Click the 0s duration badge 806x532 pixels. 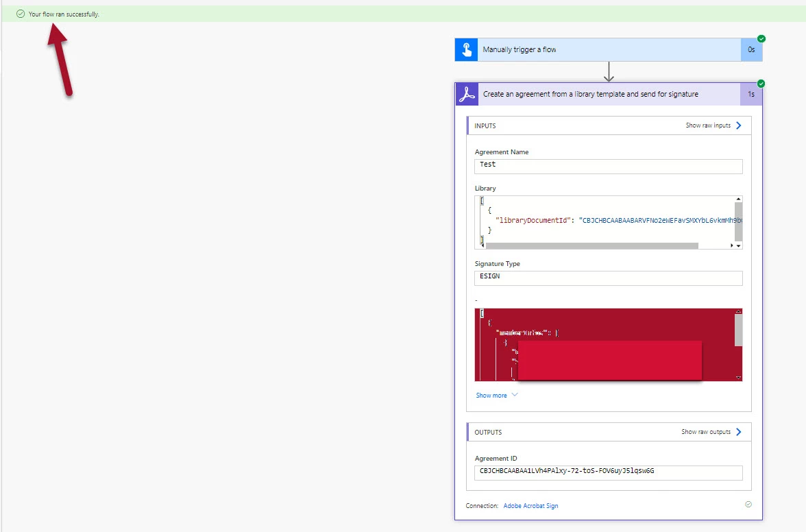(751, 50)
